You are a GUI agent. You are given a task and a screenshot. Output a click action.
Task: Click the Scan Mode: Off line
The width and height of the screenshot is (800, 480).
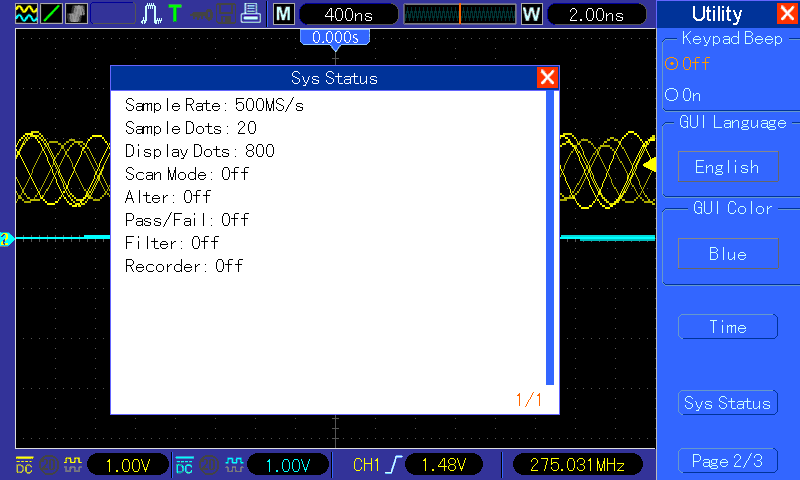point(187,174)
